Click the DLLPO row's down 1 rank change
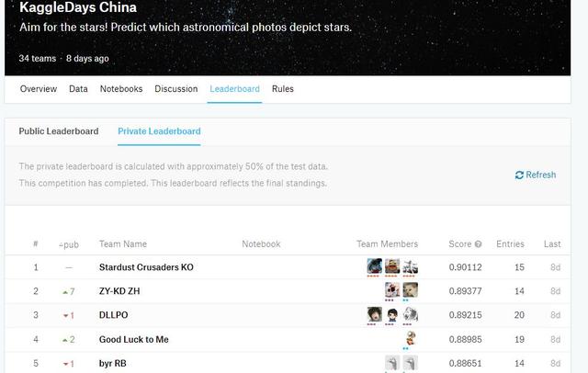Screen dimensions: 588x373 tap(69, 315)
